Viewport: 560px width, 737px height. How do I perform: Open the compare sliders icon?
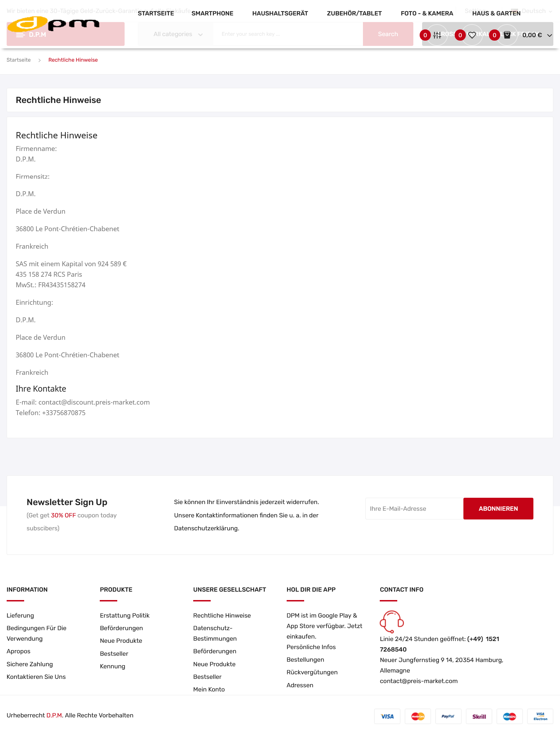(437, 35)
